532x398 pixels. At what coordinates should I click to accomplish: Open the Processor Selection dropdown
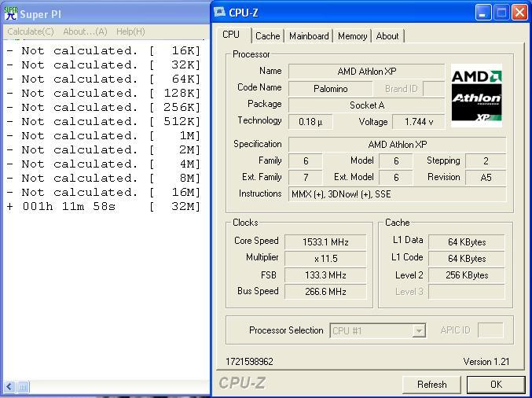[378, 330]
